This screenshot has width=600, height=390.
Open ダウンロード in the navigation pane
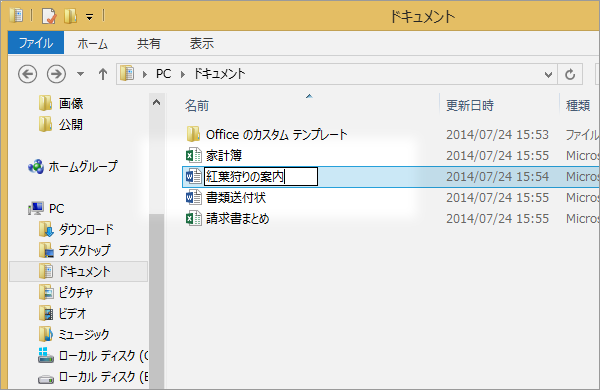pos(86,230)
